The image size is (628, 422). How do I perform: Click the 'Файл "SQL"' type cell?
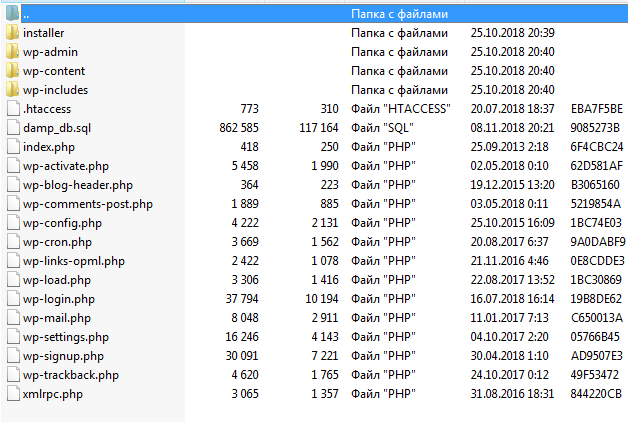tap(382, 128)
